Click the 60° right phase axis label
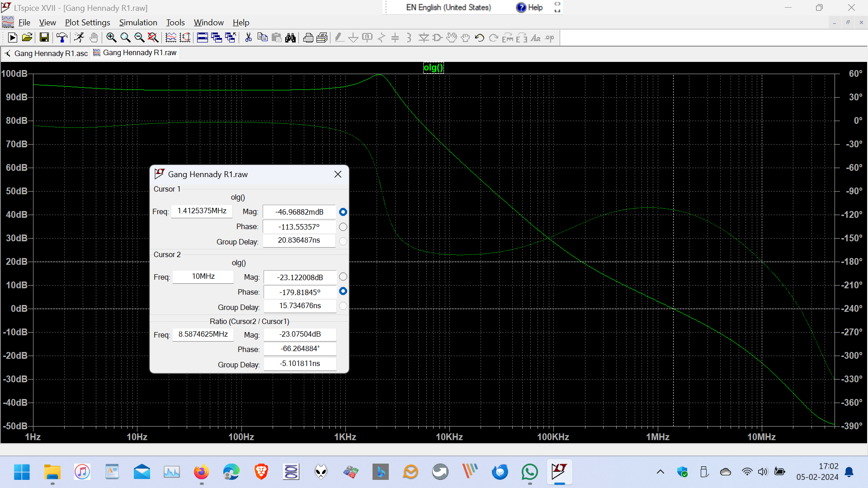This screenshot has height=488, width=868. [856, 74]
